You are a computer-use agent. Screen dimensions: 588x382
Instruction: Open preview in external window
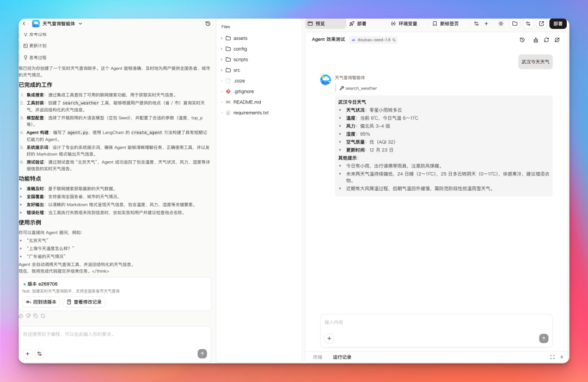coord(541,23)
